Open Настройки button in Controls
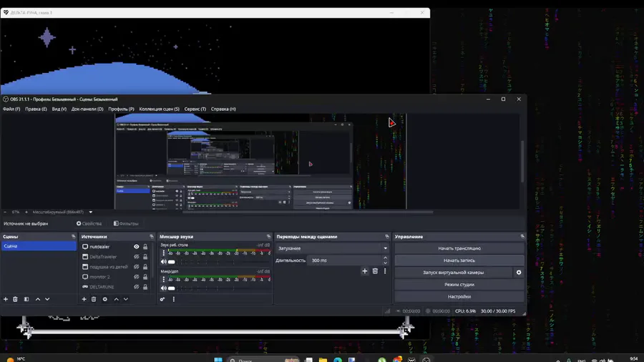Image resolution: width=644 pixels, height=362 pixels. 459,296
